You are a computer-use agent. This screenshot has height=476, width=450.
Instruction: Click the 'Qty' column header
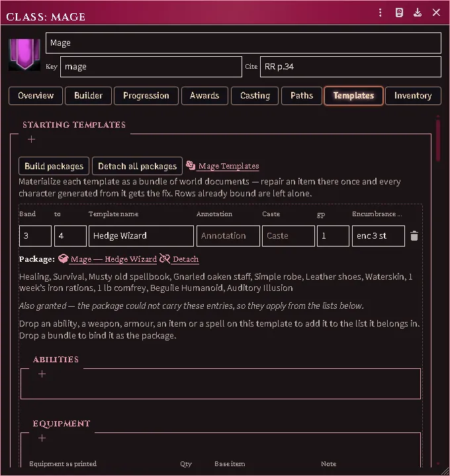[x=186, y=464]
